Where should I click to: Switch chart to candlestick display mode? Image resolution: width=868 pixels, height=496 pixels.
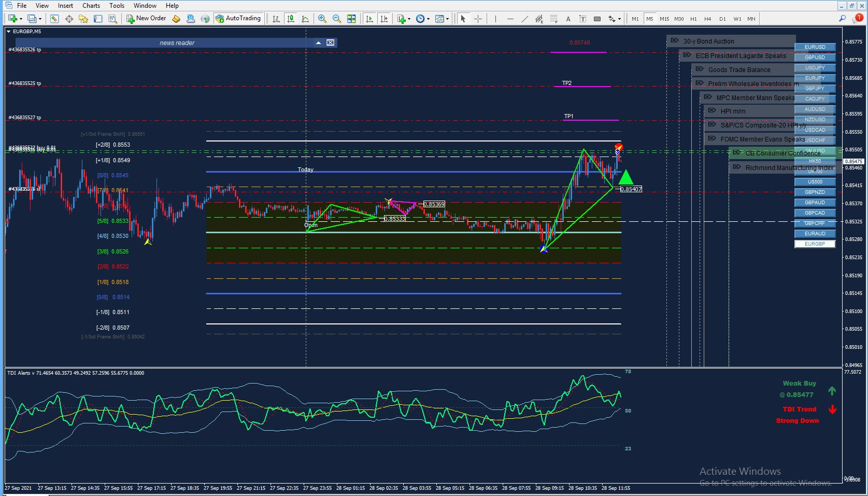[x=291, y=19]
